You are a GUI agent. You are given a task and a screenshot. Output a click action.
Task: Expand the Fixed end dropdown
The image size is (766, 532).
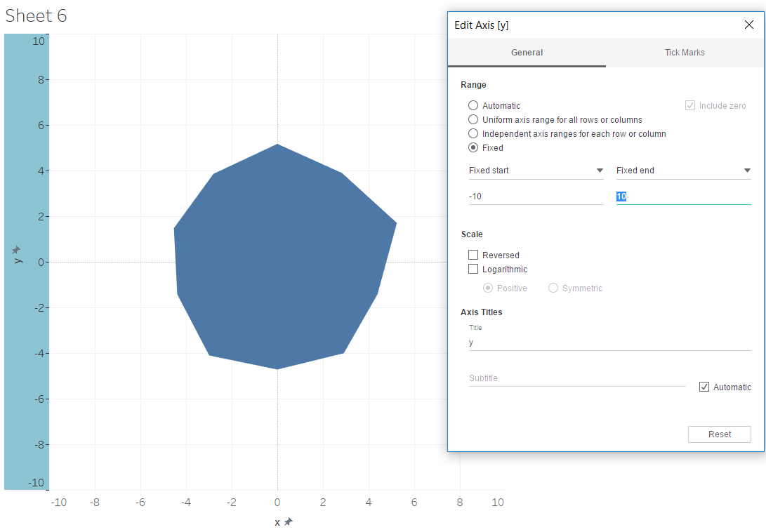click(x=683, y=171)
